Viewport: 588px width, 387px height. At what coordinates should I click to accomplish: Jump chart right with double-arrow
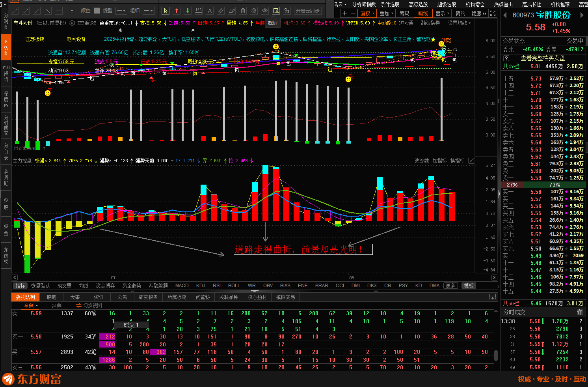pyautogui.click(x=494, y=278)
